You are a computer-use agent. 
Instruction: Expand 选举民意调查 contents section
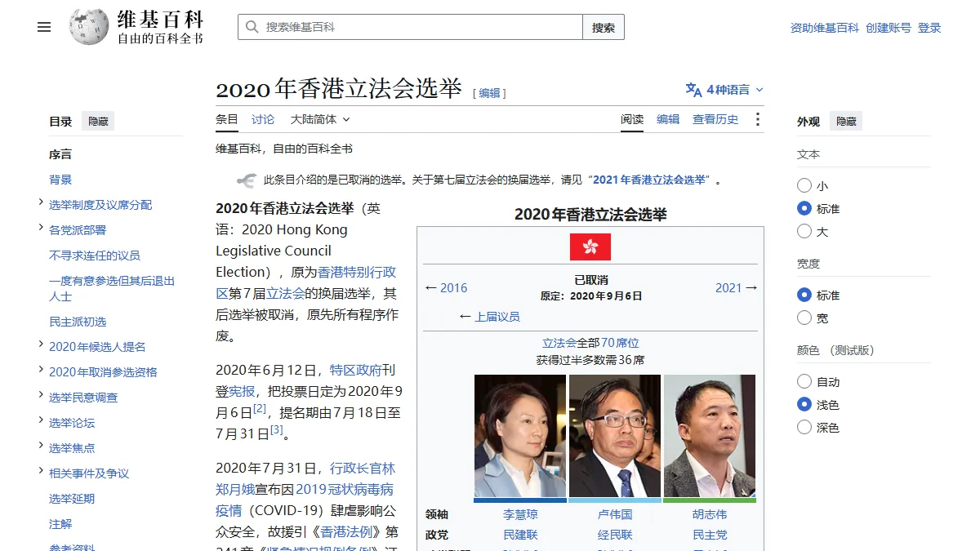coord(41,396)
